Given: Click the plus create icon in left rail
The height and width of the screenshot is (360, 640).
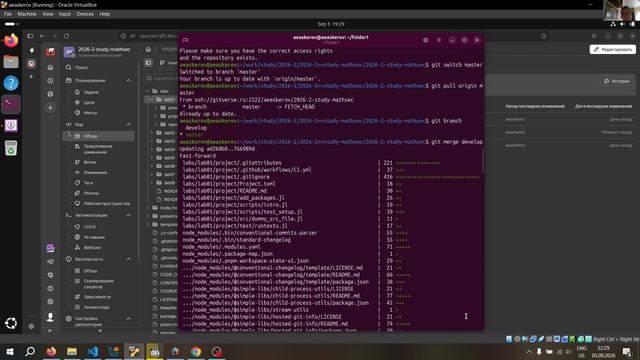Looking at the screenshot, I should 51,108.
